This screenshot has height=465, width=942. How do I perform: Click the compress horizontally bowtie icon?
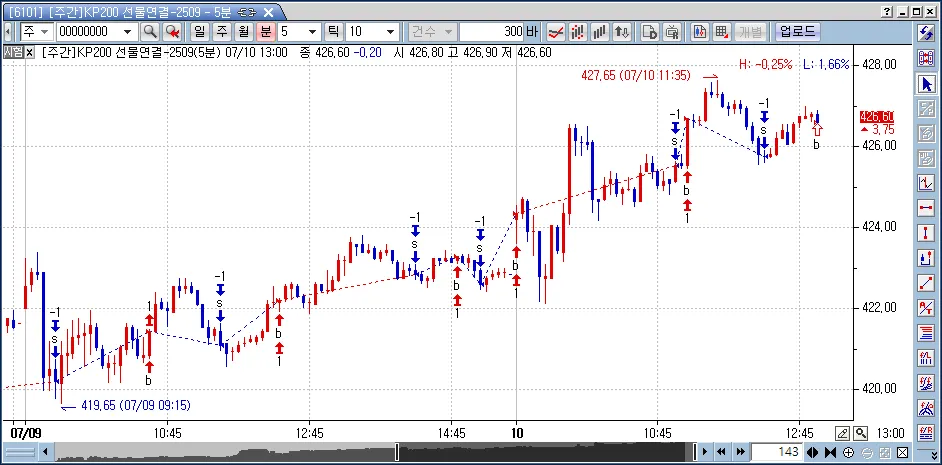point(830,452)
